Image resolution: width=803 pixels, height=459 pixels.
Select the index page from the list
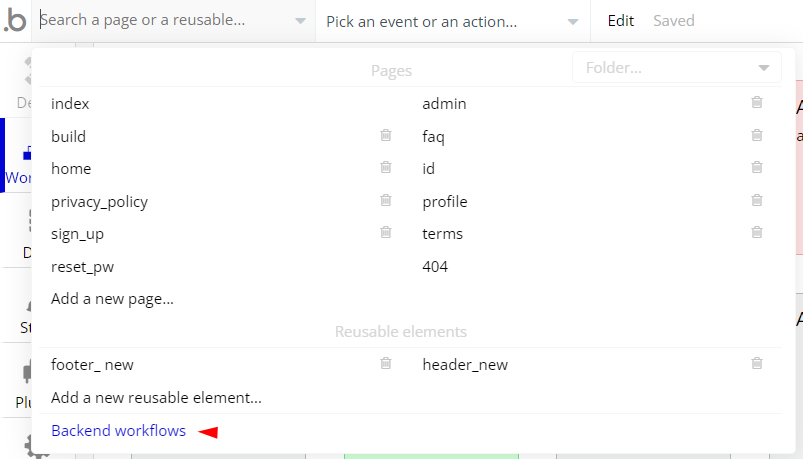point(70,103)
